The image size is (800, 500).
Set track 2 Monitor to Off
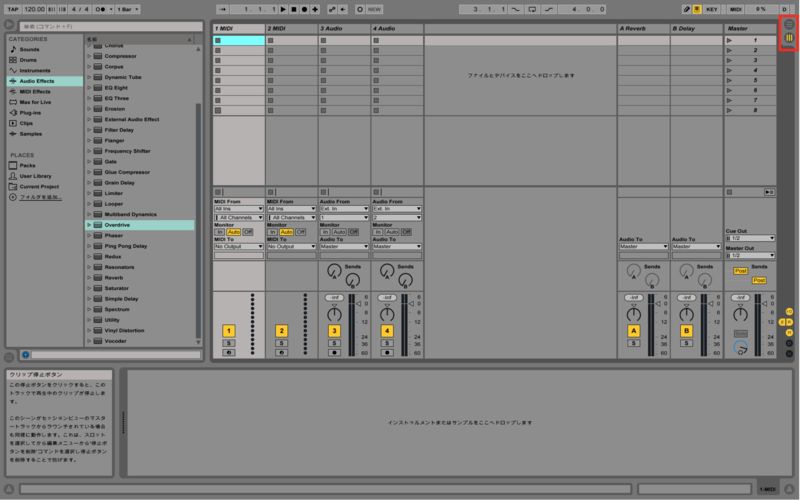click(x=301, y=232)
